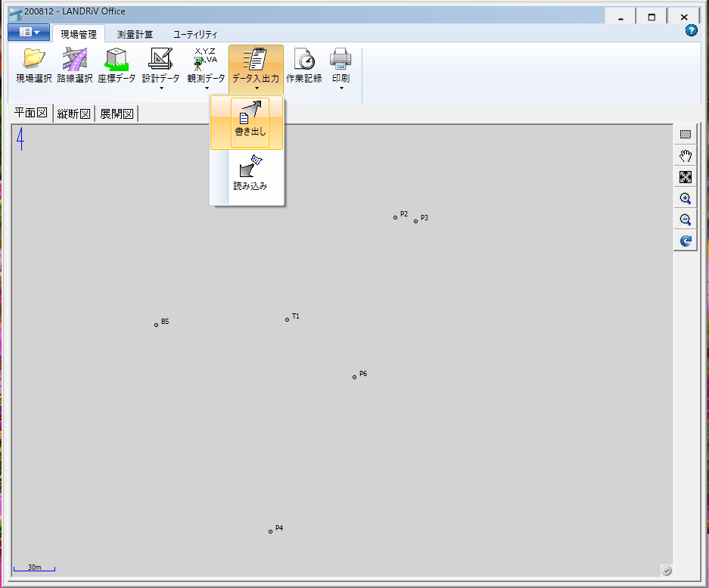Activate the pan hand tool
The image size is (709, 588).
[x=685, y=155]
